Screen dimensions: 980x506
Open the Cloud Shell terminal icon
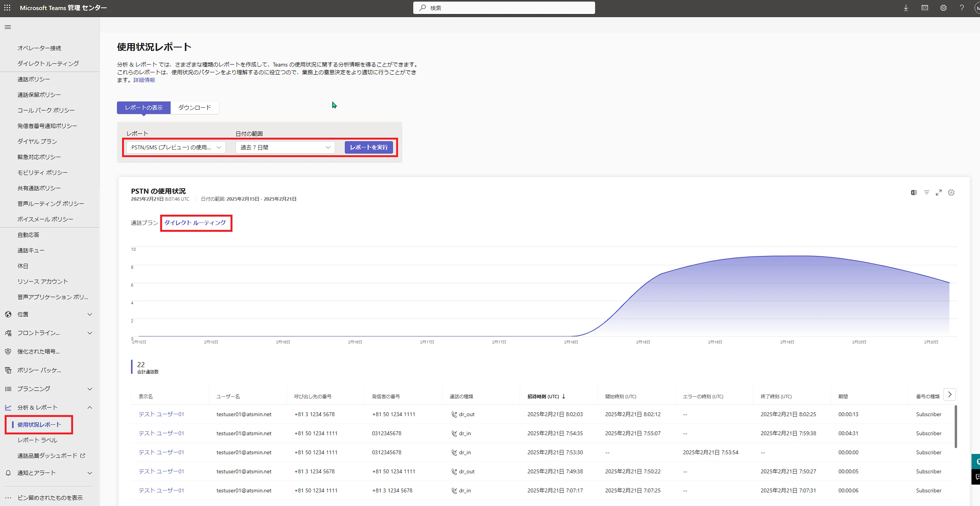click(925, 8)
